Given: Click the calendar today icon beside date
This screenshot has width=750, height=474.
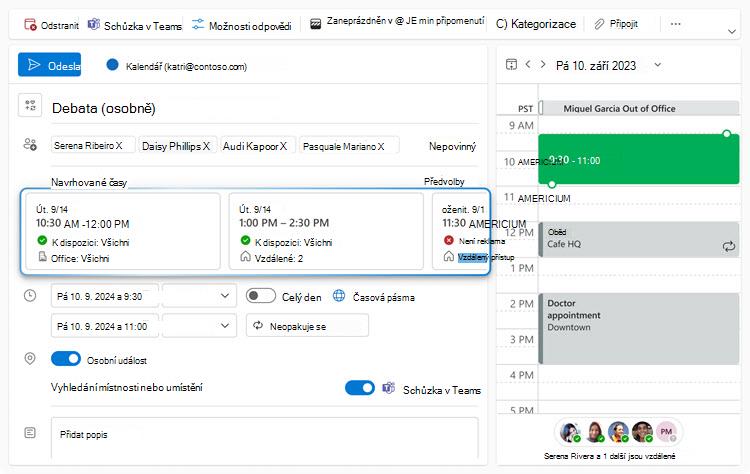Looking at the screenshot, I should 511,65.
